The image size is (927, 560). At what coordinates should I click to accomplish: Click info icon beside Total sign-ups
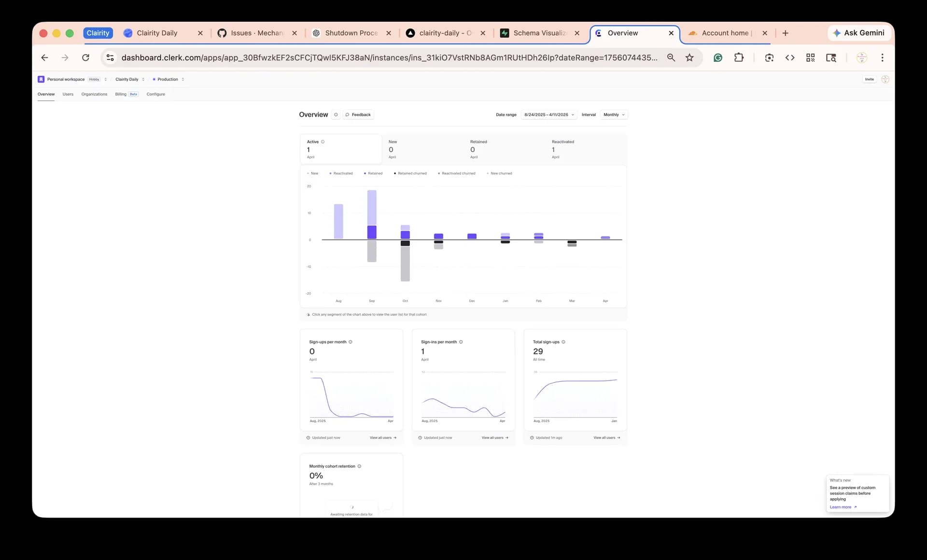click(563, 342)
